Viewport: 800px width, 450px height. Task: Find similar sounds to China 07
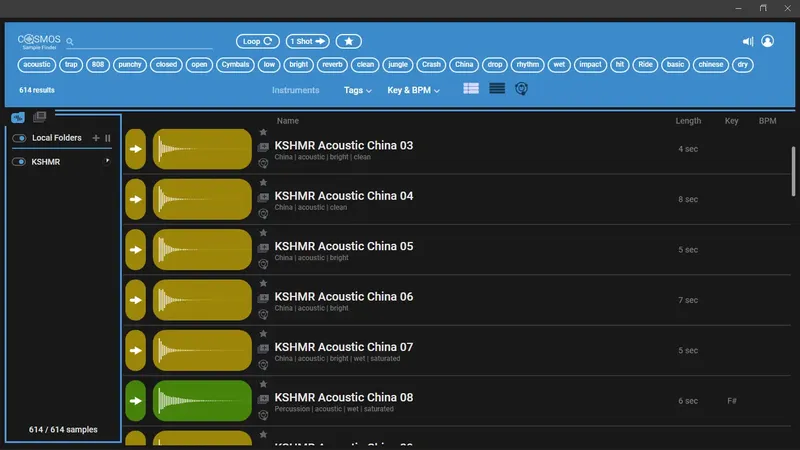[x=263, y=365]
